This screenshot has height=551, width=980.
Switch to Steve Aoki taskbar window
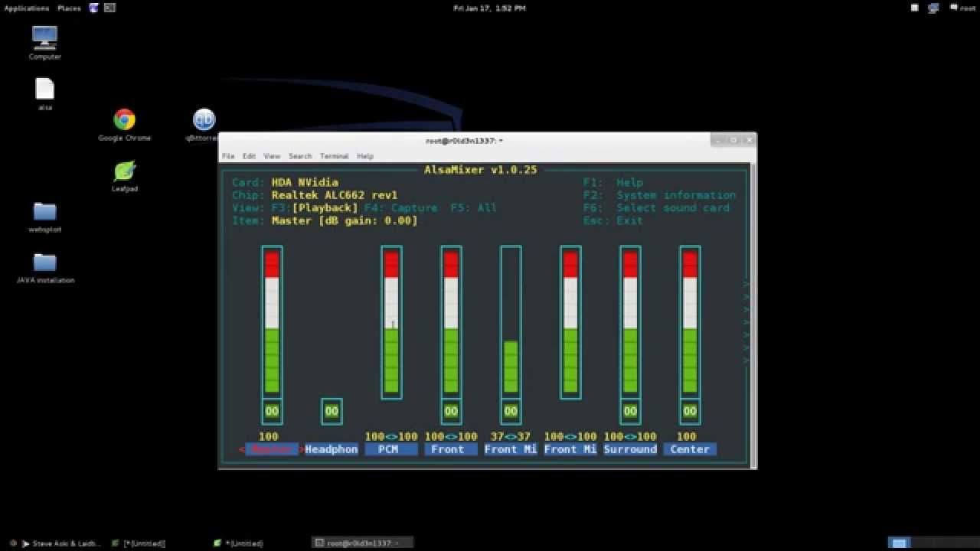(54, 543)
